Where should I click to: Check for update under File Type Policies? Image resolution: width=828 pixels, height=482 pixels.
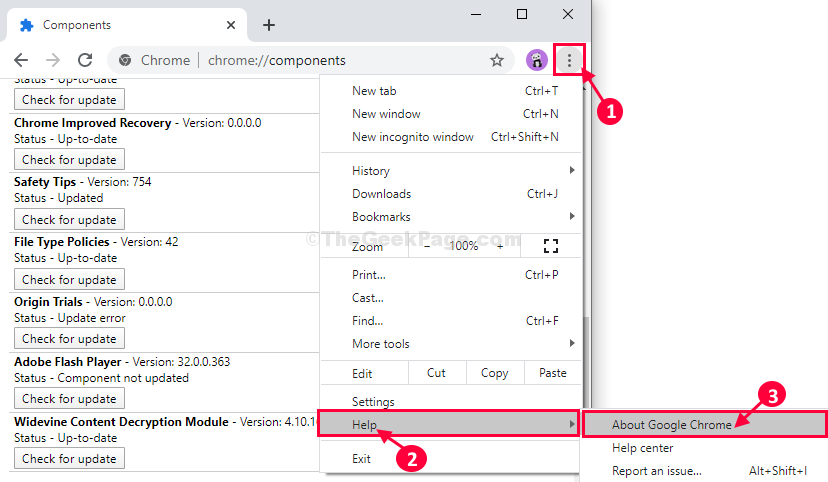point(69,280)
